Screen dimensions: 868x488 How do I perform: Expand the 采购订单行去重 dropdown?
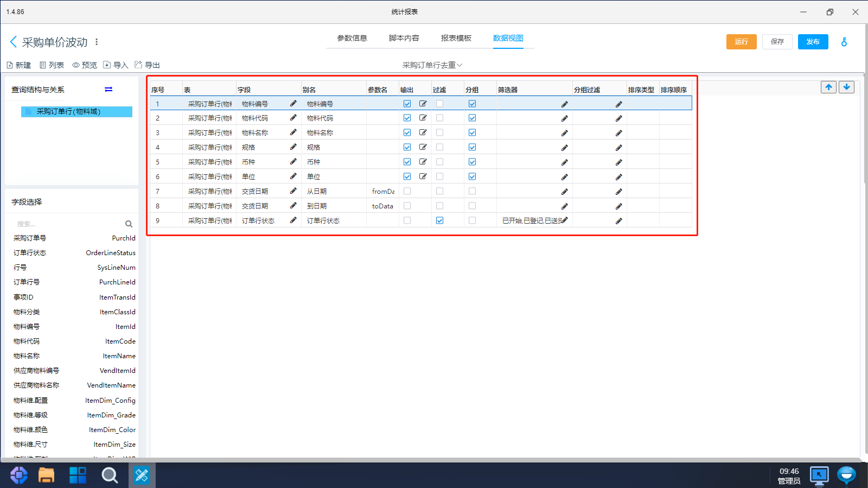tap(432, 65)
